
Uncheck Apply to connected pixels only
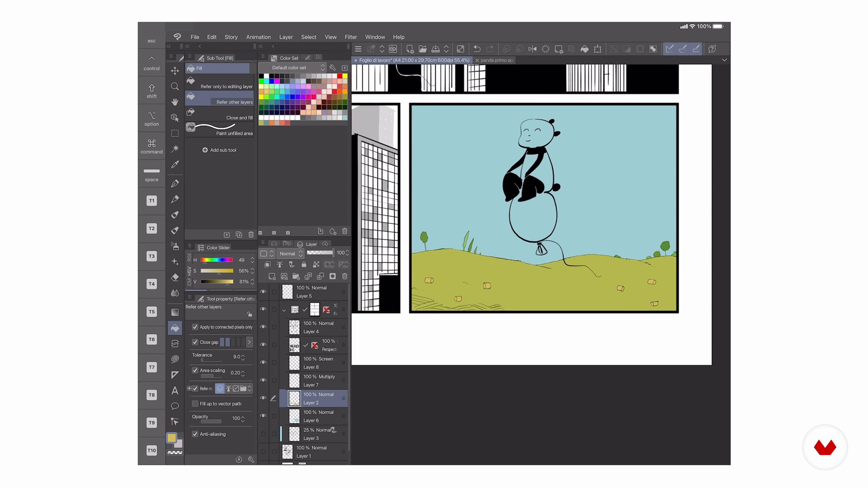pyautogui.click(x=195, y=327)
